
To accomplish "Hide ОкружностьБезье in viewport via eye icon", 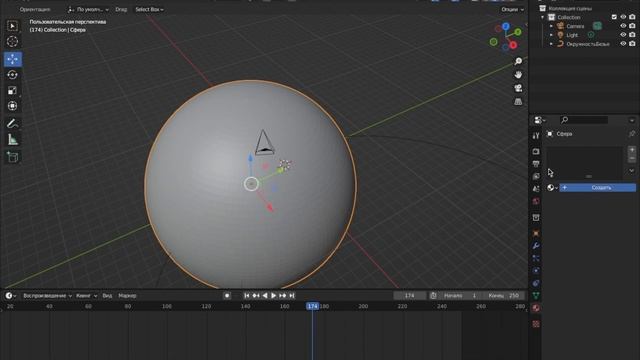I will [623, 44].
